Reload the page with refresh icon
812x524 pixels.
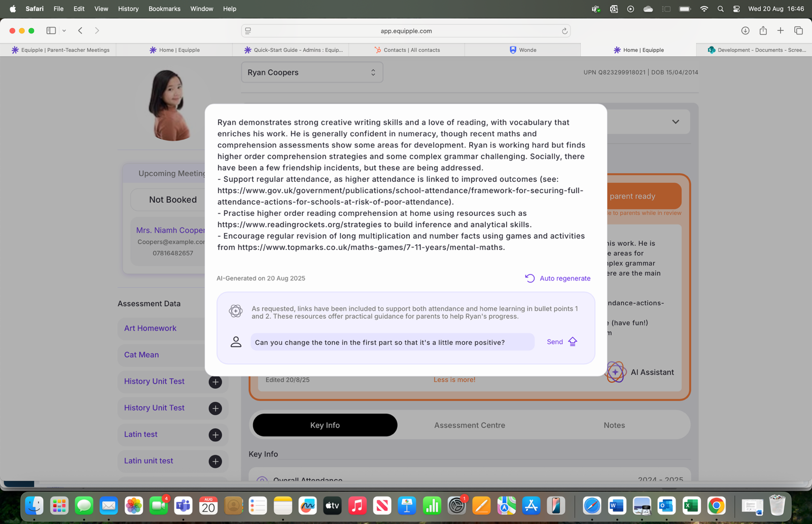tap(564, 31)
